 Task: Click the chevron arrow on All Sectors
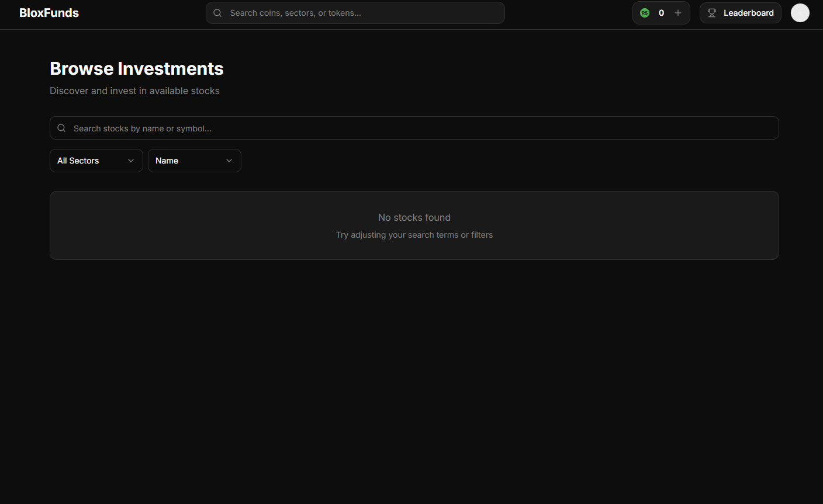click(x=131, y=161)
